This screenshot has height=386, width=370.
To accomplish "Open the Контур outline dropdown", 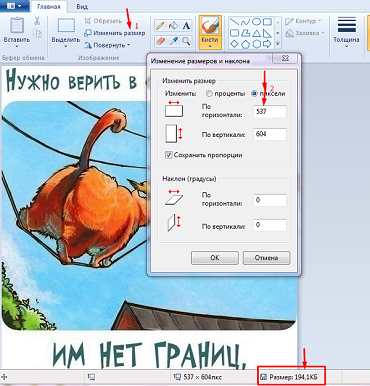I will [x=303, y=21].
